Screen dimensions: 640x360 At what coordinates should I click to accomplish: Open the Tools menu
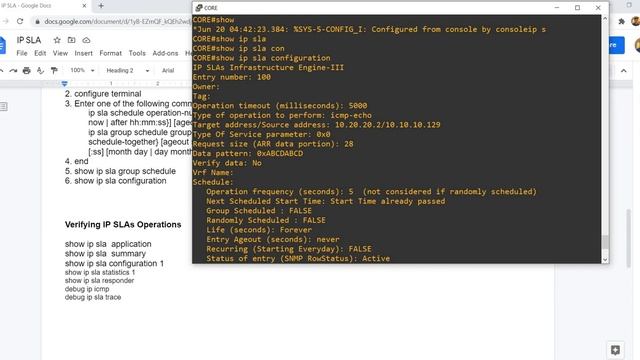point(137,53)
